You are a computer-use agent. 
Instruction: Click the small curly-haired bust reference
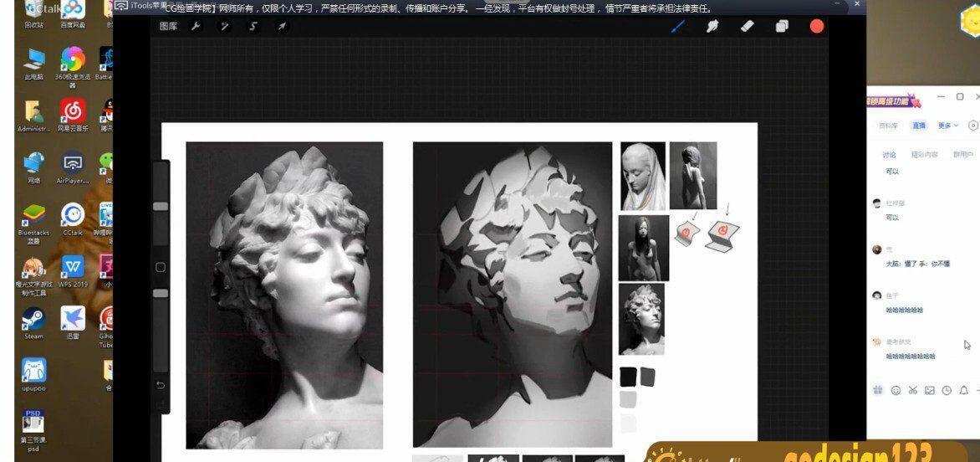coord(642,319)
